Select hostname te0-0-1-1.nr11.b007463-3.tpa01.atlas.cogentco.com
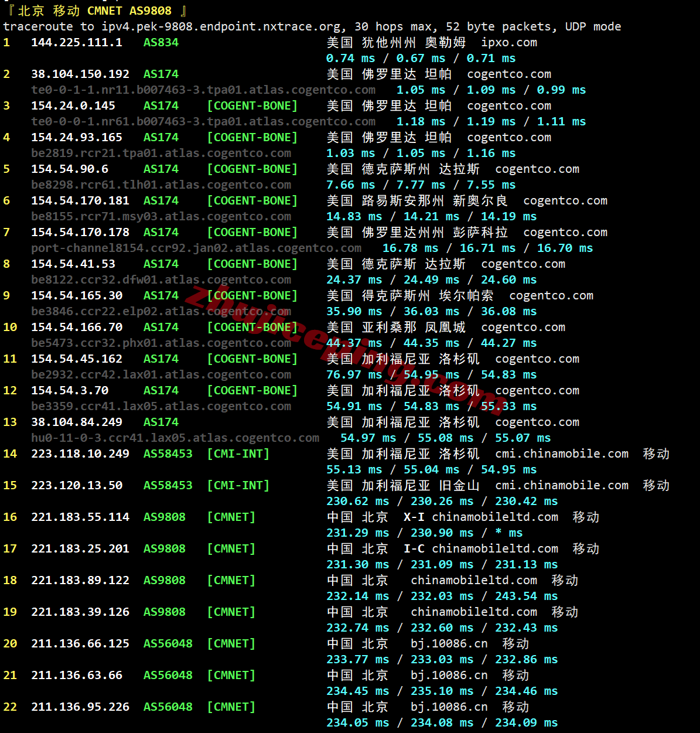The image size is (700, 733). (x=203, y=90)
